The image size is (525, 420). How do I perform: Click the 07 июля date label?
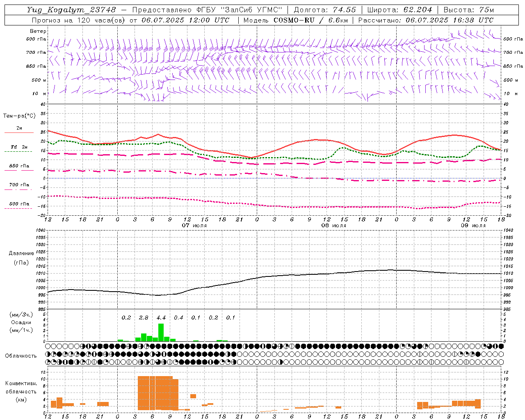click(194, 226)
